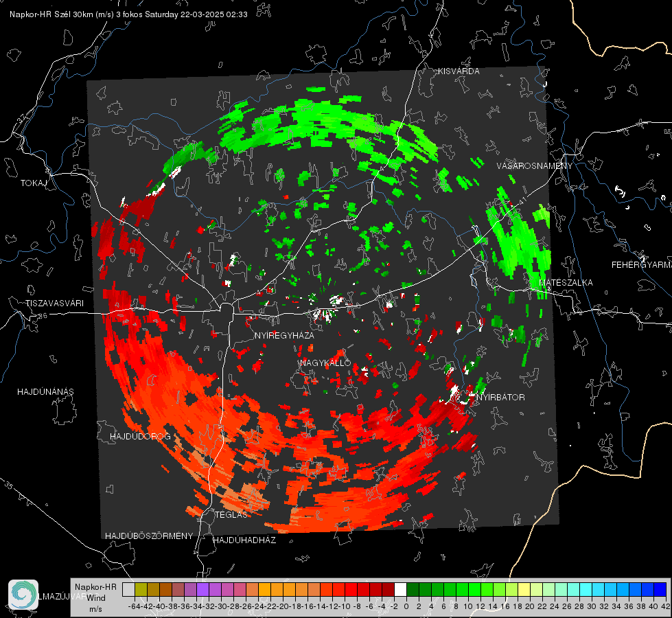The width and height of the screenshot is (672, 618).
Task: Pick the deep blue swatch between 40 and 42
Action: pyautogui.click(x=660, y=589)
